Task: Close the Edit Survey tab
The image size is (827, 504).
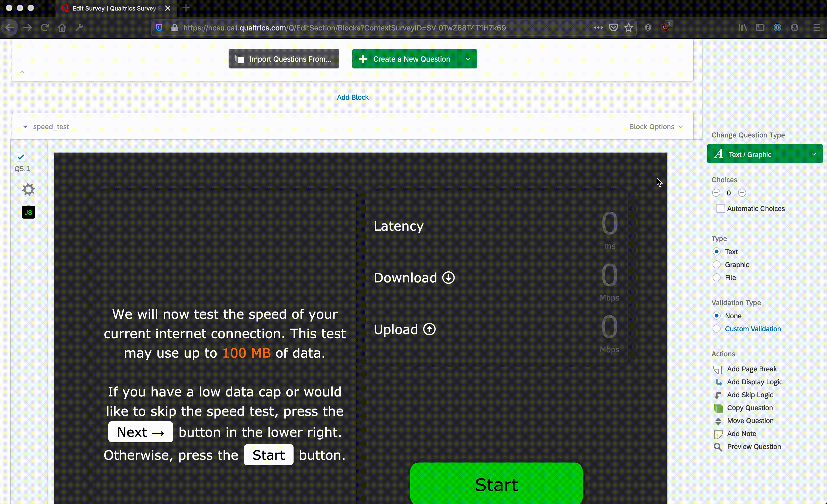Action: (168, 8)
